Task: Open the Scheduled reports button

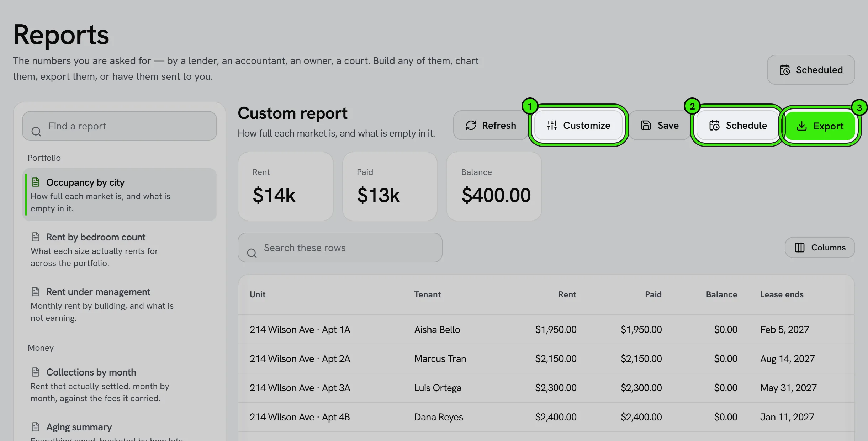Action: click(811, 70)
